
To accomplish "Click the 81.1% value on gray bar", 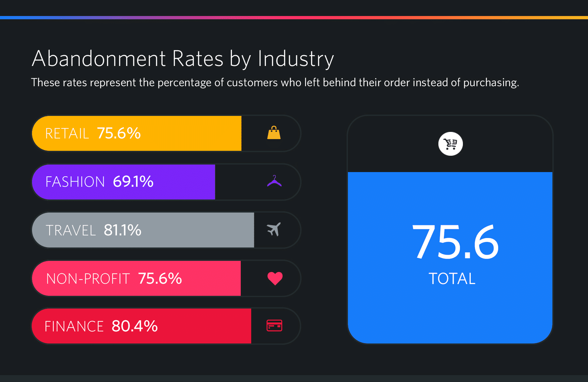I will point(122,230).
